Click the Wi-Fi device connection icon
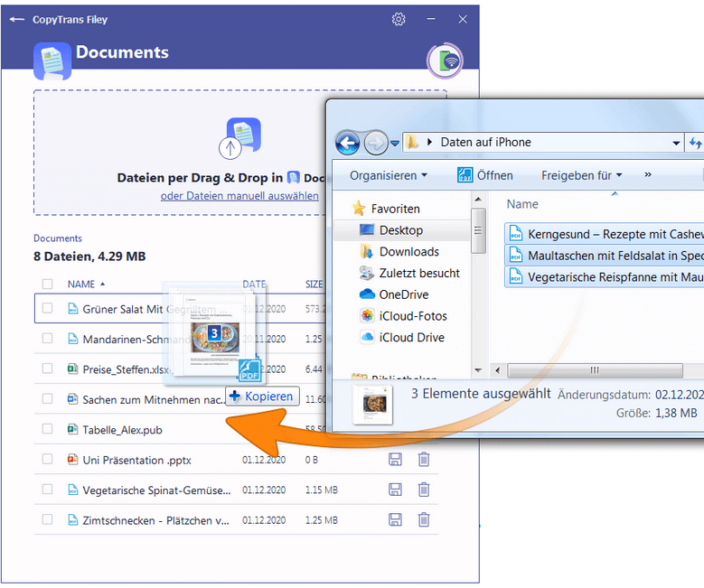704x588 pixels. coord(445,61)
